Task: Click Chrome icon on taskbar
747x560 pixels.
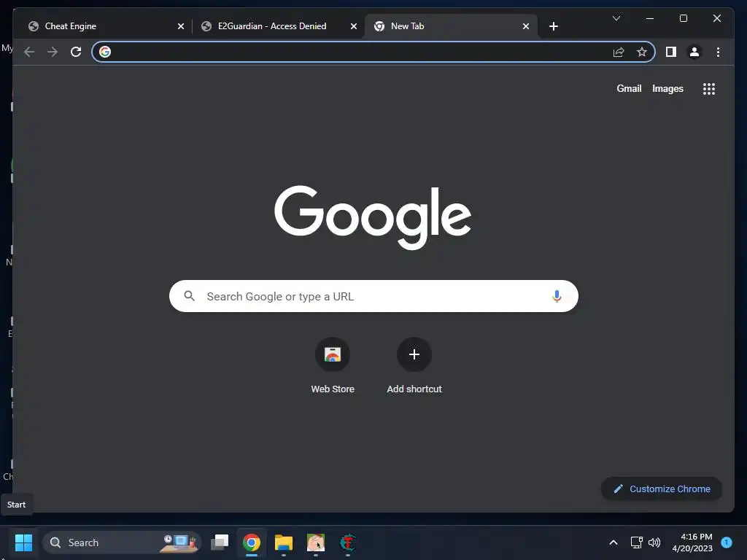Action: [252, 542]
